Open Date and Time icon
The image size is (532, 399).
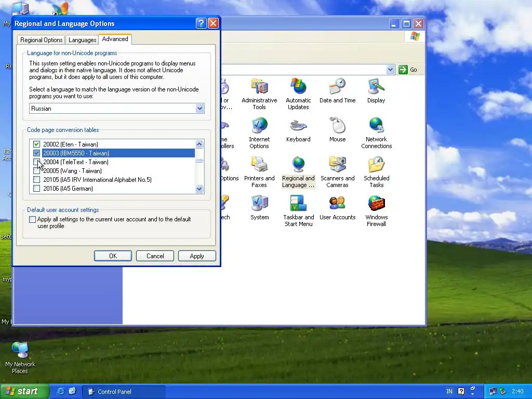coord(337,90)
